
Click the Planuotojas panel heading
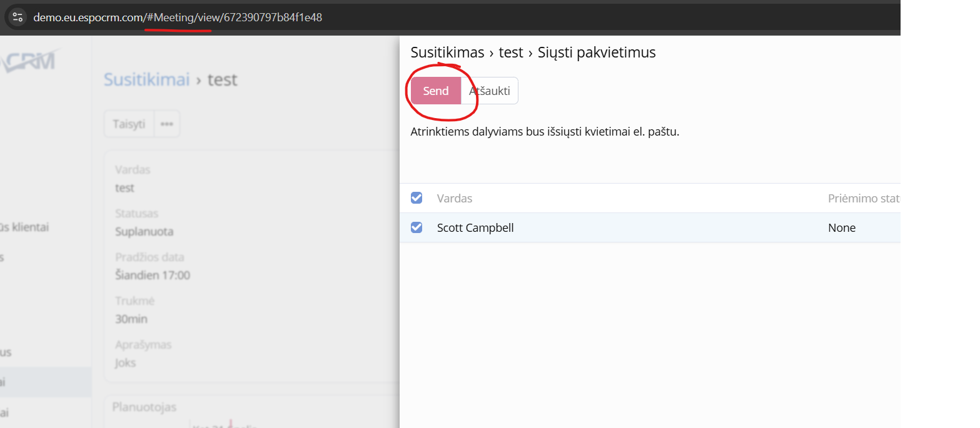[144, 407]
